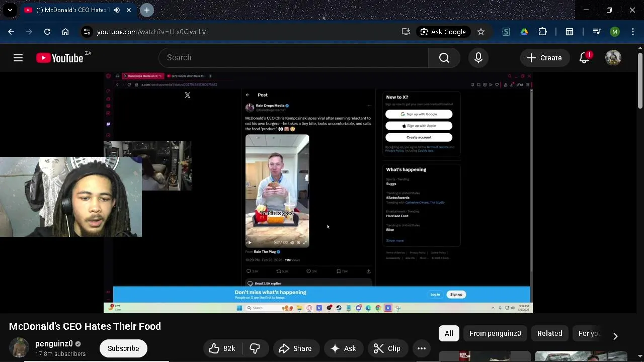
Task: Select the From penguinz0 chip
Action: click(x=495, y=333)
